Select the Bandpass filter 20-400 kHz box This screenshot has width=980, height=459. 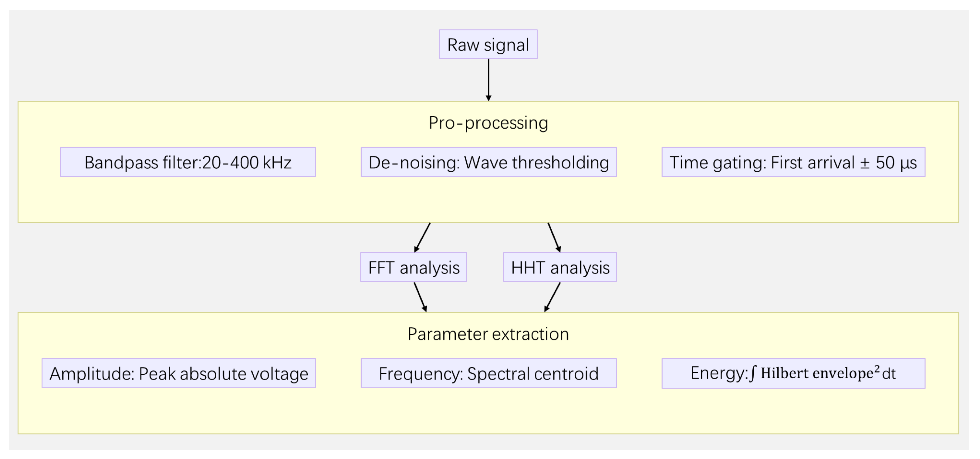click(x=188, y=162)
